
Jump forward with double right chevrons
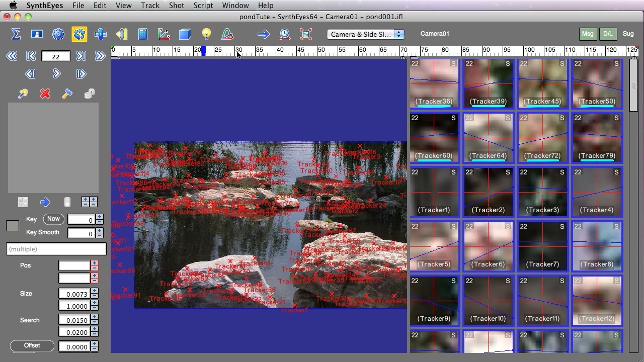(x=100, y=56)
